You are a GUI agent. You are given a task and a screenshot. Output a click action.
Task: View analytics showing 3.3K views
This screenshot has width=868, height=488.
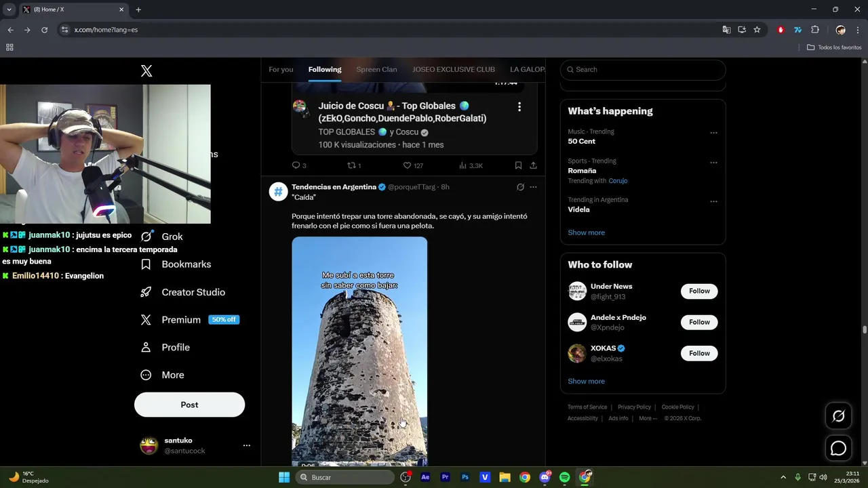(471, 165)
